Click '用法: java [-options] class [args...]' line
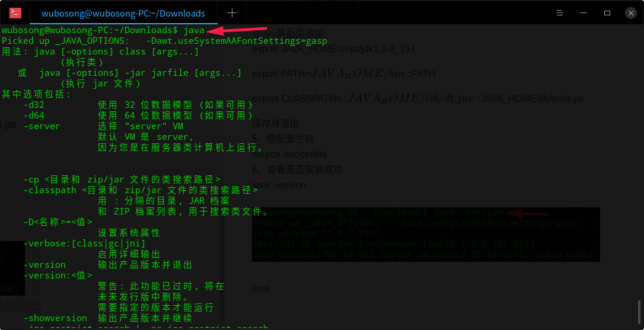Viewport: 644px width, 330px height. click(x=100, y=52)
